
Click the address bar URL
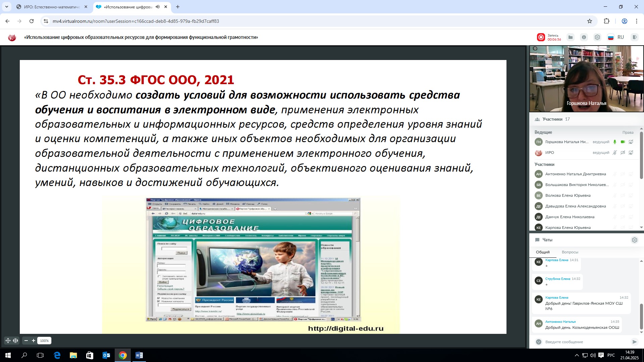pos(136,21)
